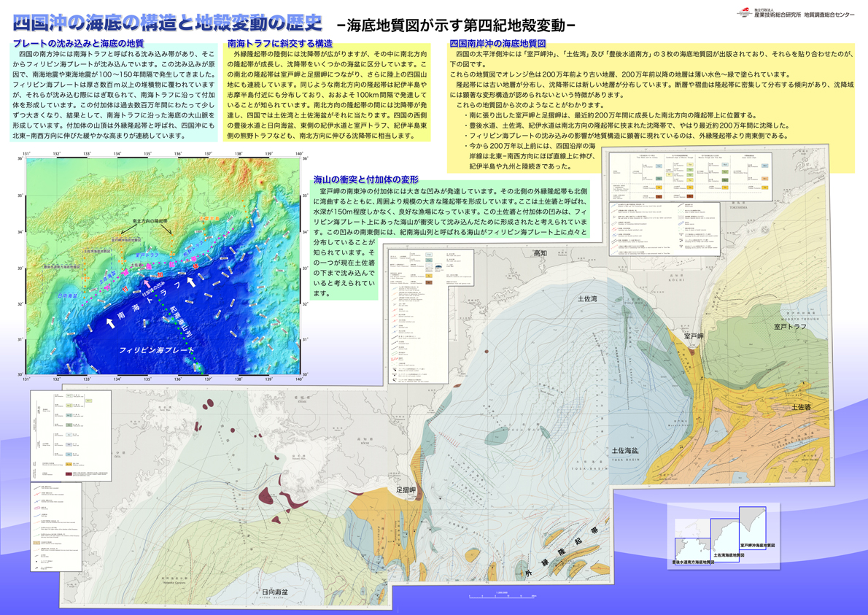Click the 南北方向の隆起帯 annotation on the bathymetry map
The width and height of the screenshot is (868, 615).
click(x=150, y=221)
